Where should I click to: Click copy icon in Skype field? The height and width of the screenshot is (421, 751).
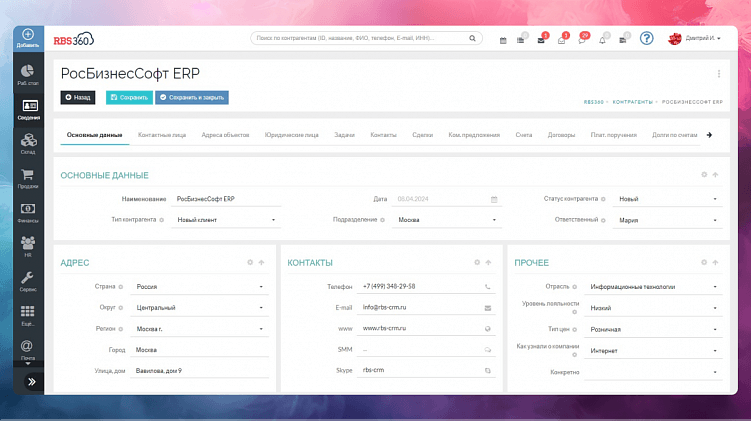488,371
